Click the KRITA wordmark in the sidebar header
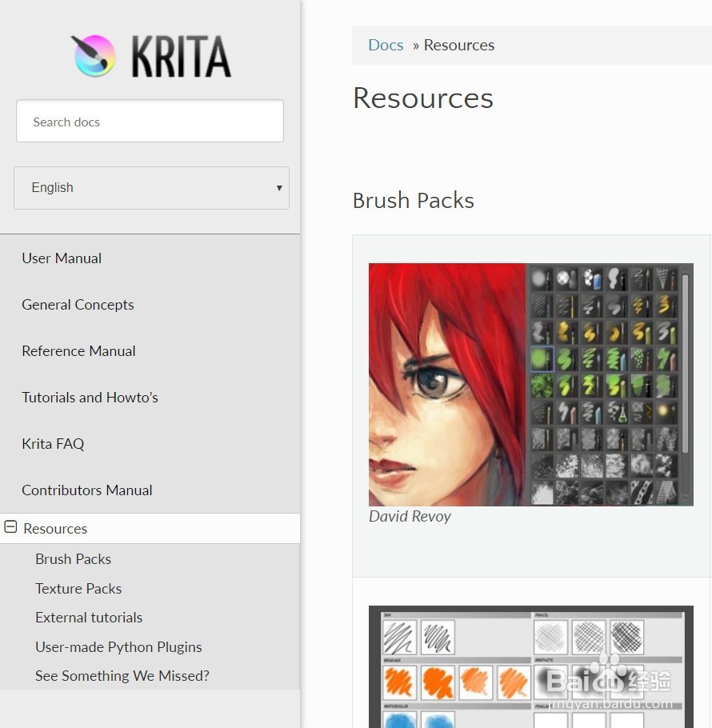712x728 pixels. 181,57
